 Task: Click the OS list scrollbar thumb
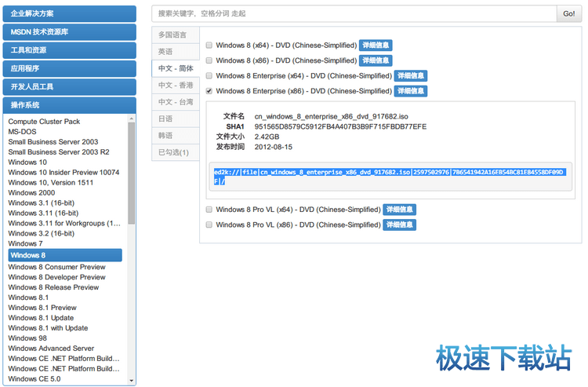[x=131, y=173]
